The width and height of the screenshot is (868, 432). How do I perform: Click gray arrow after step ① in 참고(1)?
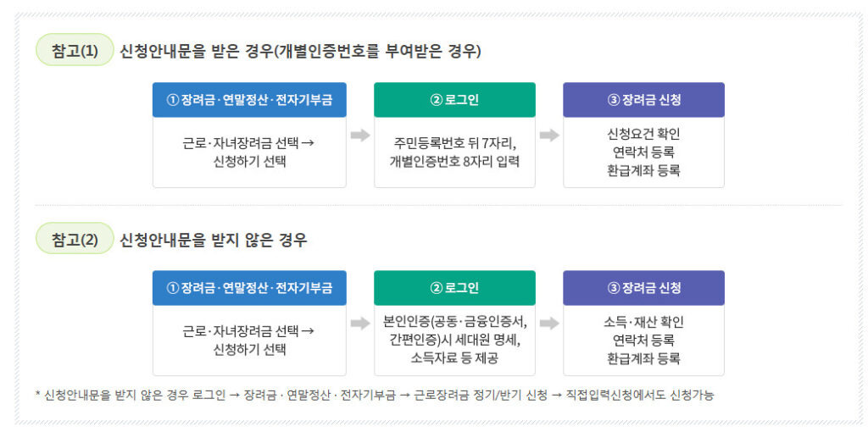(360, 136)
